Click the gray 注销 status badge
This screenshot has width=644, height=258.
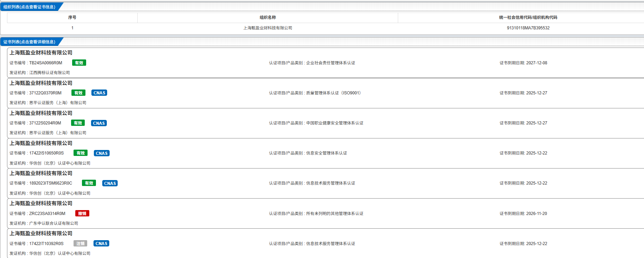(80, 244)
